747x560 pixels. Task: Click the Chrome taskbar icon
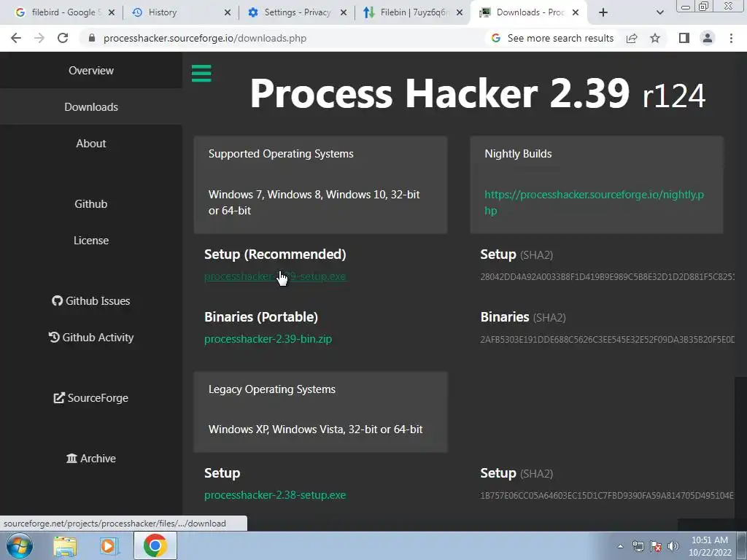[x=155, y=545]
